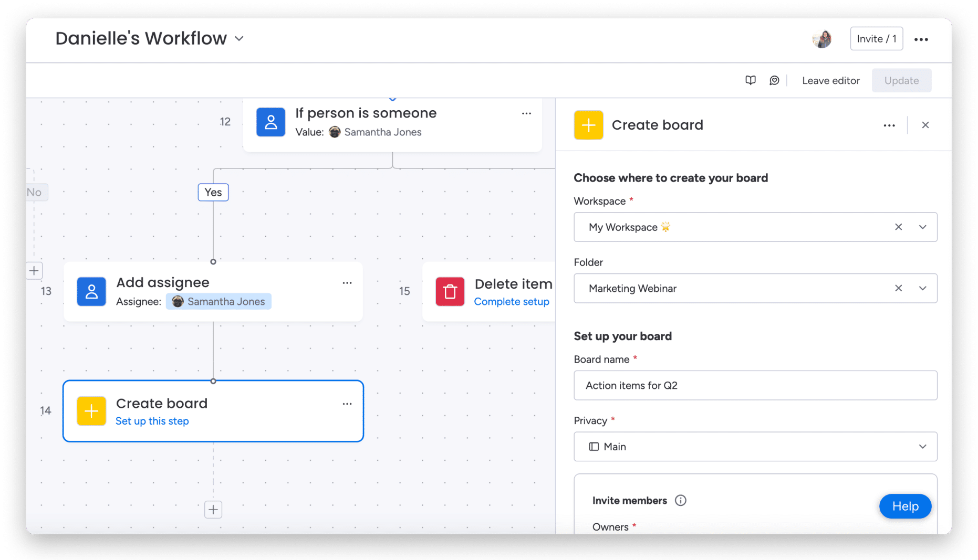Expand the Danielle's Workflow title chevron

(x=239, y=38)
